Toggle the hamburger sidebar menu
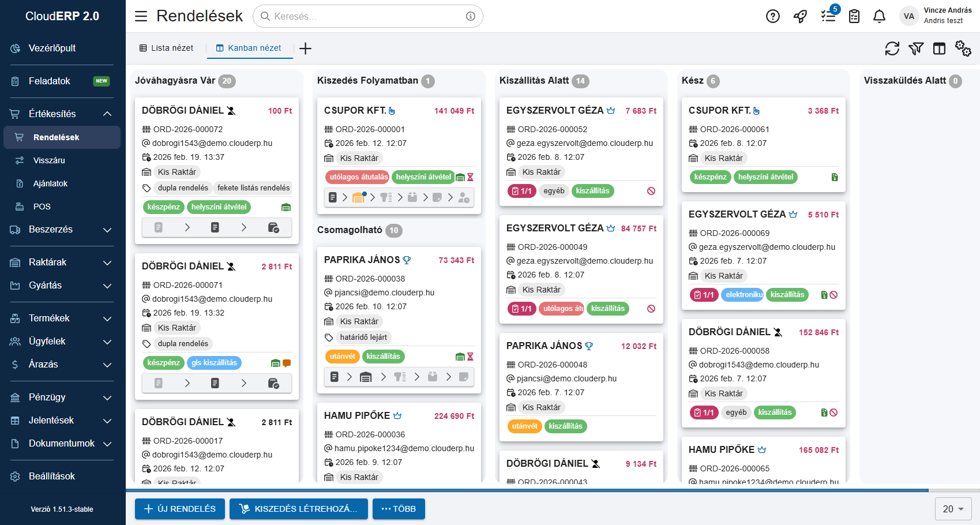This screenshot has width=980, height=525. (141, 16)
